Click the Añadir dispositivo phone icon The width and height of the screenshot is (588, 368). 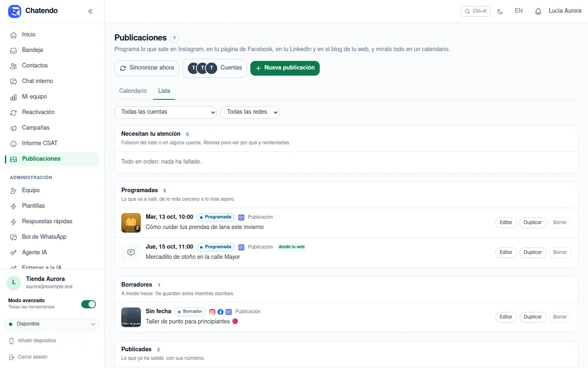tap(11, 341)
